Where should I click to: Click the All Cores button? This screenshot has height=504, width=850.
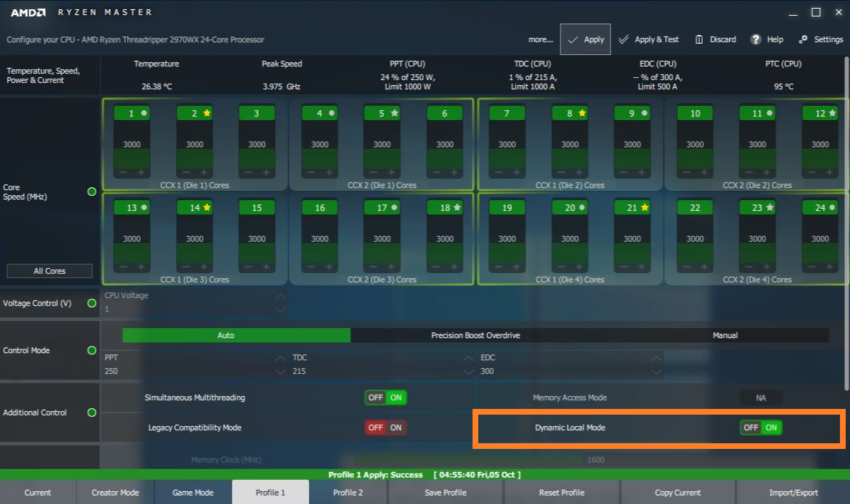click(49, 271)
